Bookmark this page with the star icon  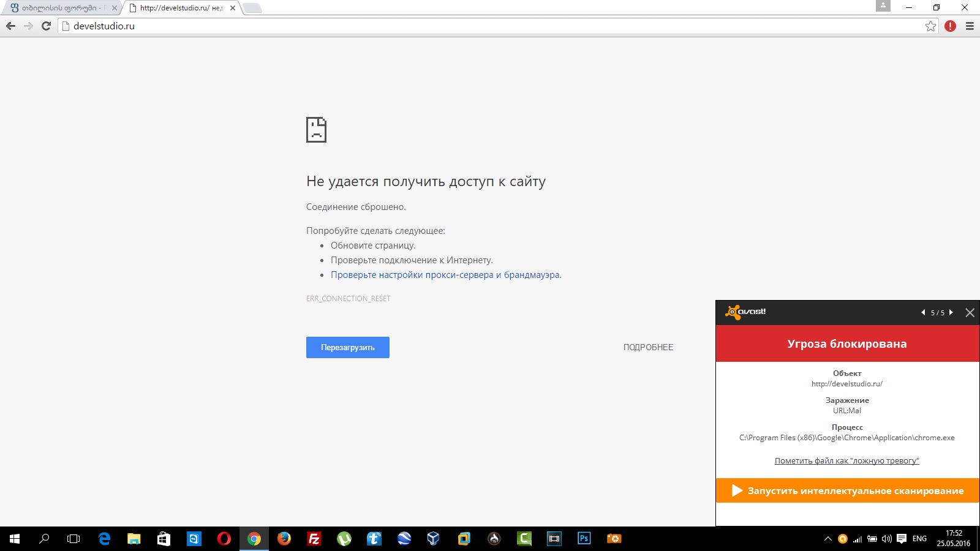931,26
